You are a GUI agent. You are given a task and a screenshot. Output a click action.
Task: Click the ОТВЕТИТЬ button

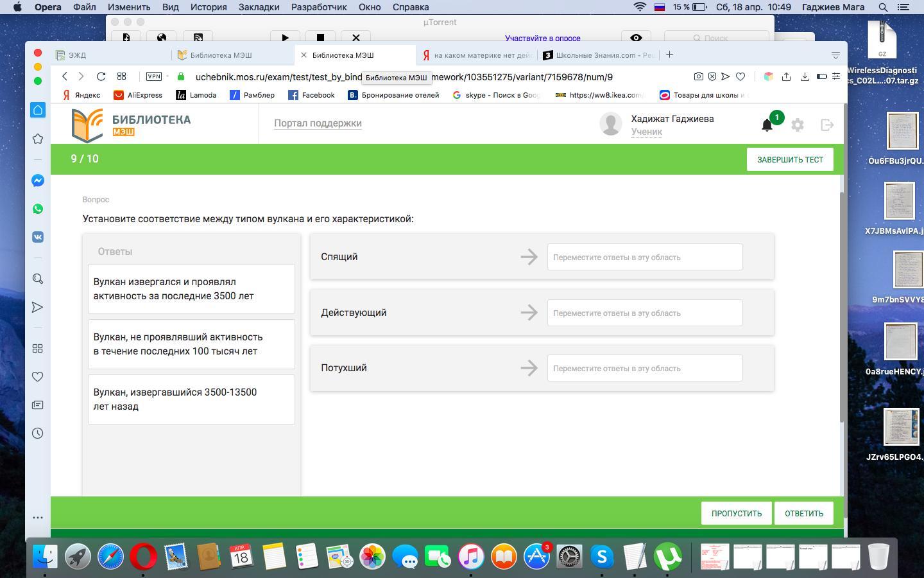[803, 513]
